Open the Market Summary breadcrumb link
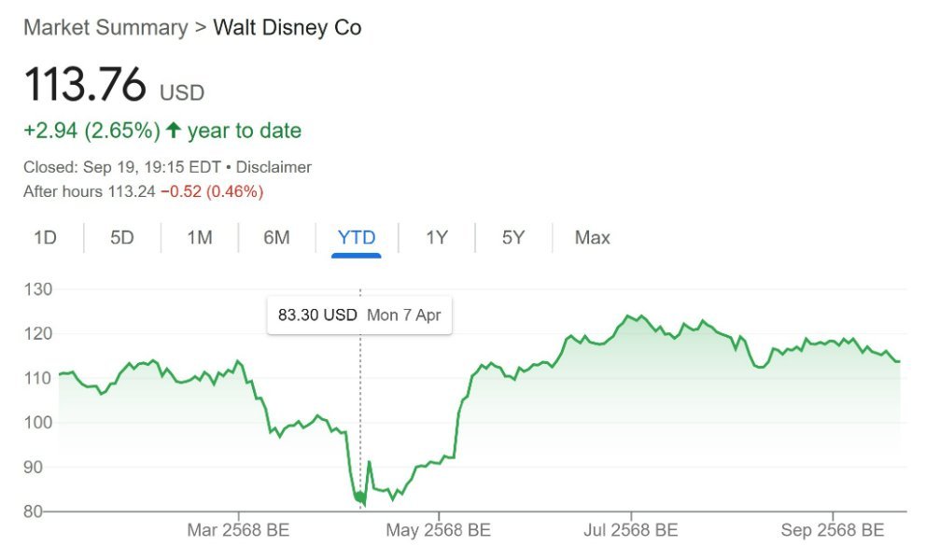This screenshot has height=560, width=926. click(x=103, y=28)
